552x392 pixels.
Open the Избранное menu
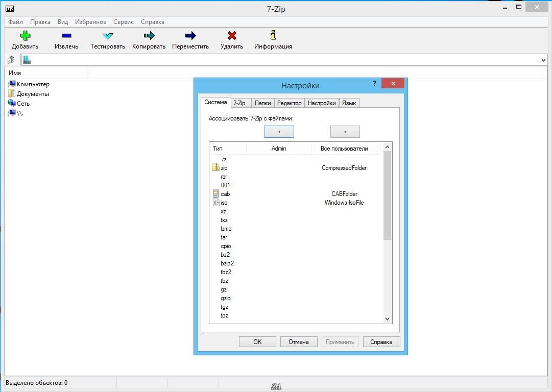coord(90,22)
